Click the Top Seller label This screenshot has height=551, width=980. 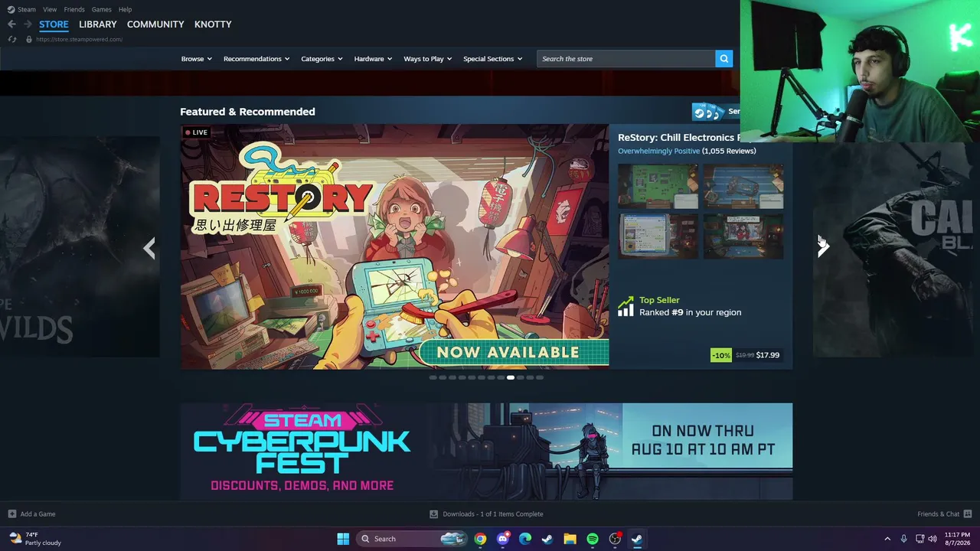click(x=659, y=300)
